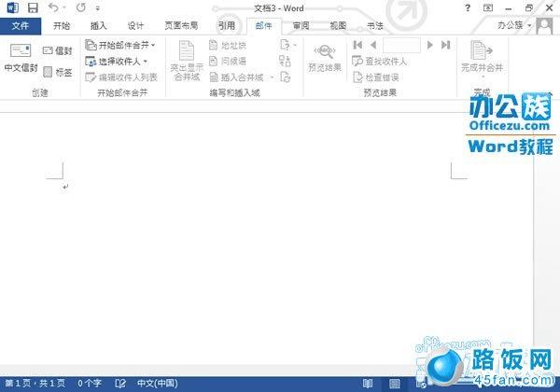Click page count 第1页,共1页 in status bar
Screen dimensions: 560x392
tap(35, 384)
